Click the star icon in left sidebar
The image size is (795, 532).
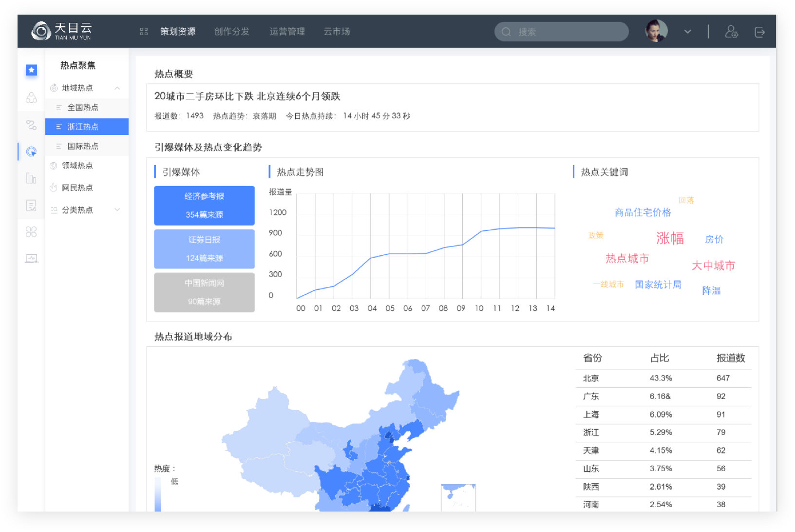click(x=31, y=70)
